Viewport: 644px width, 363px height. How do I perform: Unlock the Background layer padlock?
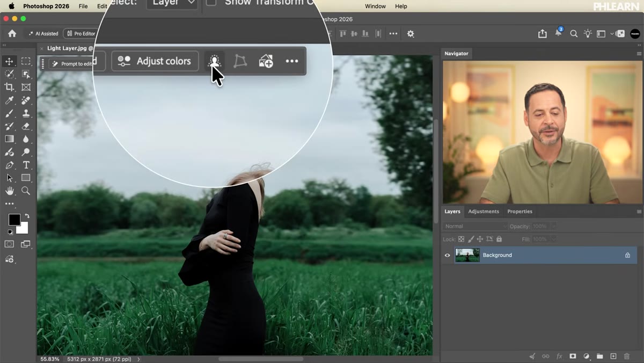tap(627, 255)
